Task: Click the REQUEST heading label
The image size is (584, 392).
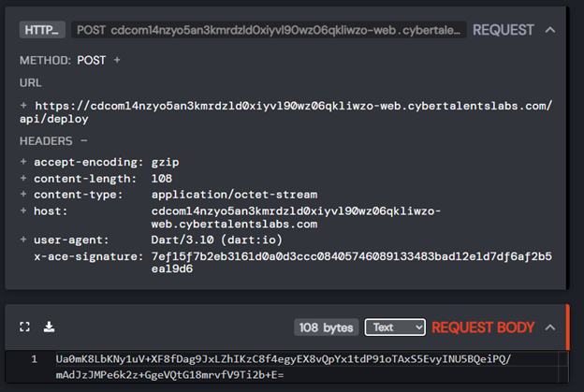Action: pos(504,30)
